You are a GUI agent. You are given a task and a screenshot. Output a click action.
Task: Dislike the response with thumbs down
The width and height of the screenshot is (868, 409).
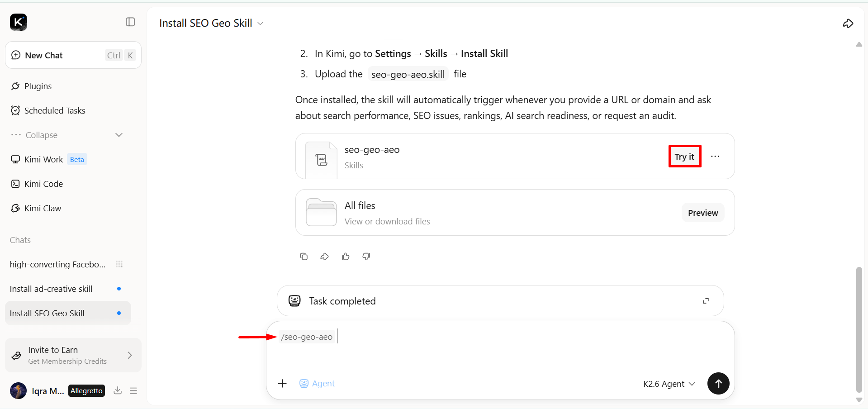click(x=366, y=257)
